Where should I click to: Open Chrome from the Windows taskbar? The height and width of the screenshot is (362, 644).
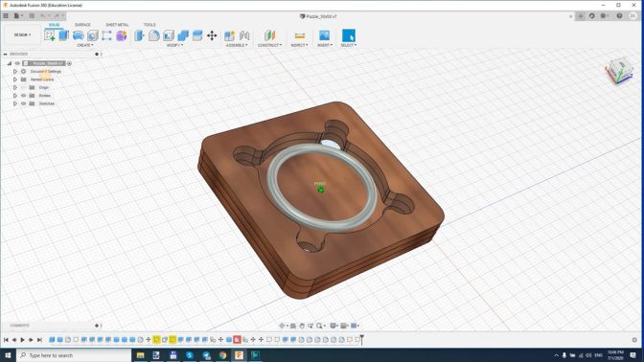coord(222,355)
